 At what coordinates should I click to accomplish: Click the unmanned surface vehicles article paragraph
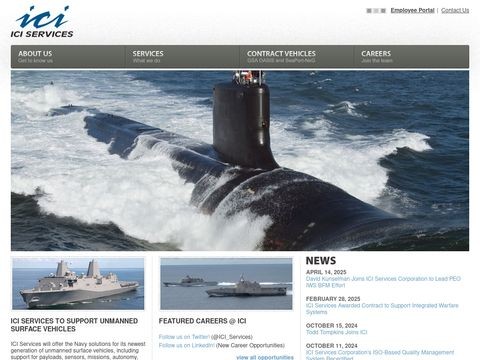tap(78, 350)
